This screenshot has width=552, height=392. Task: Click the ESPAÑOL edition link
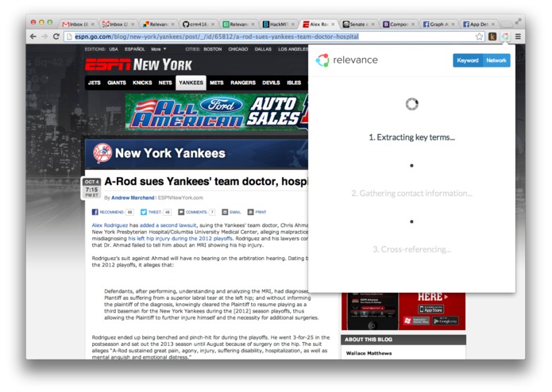[x=135, y=49]
